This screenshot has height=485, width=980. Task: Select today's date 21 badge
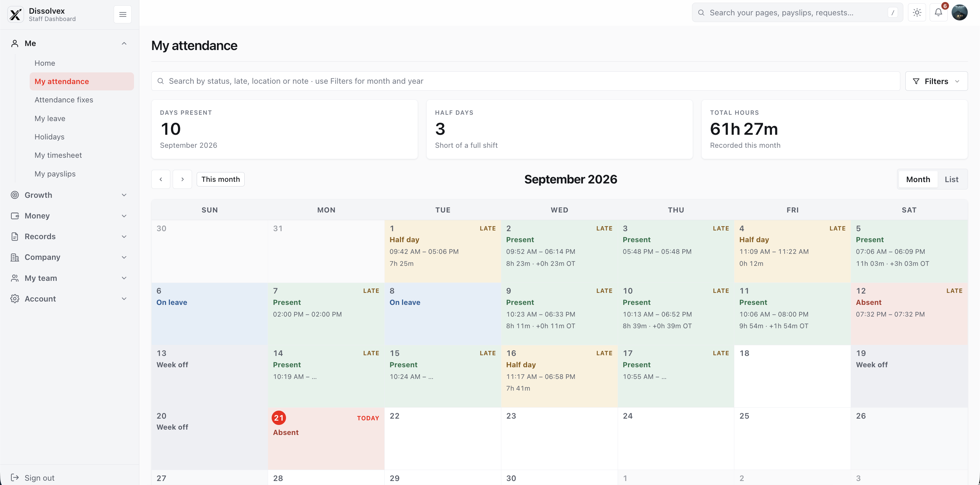[279, 418]
